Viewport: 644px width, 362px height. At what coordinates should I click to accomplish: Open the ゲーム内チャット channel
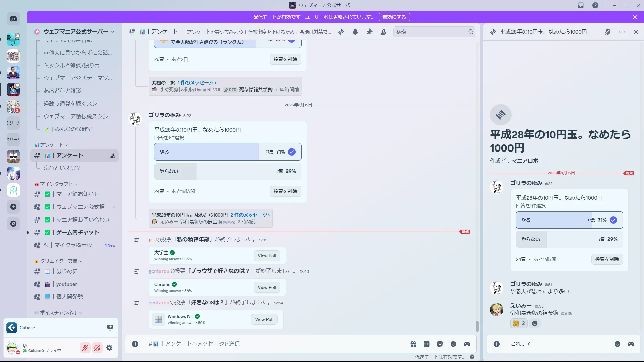(77, 232)
